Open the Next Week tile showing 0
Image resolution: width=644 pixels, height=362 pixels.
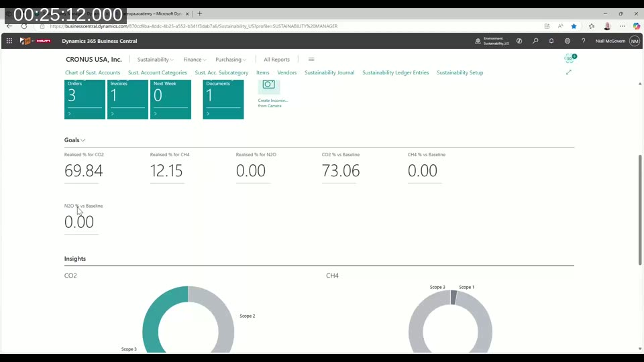170,99
